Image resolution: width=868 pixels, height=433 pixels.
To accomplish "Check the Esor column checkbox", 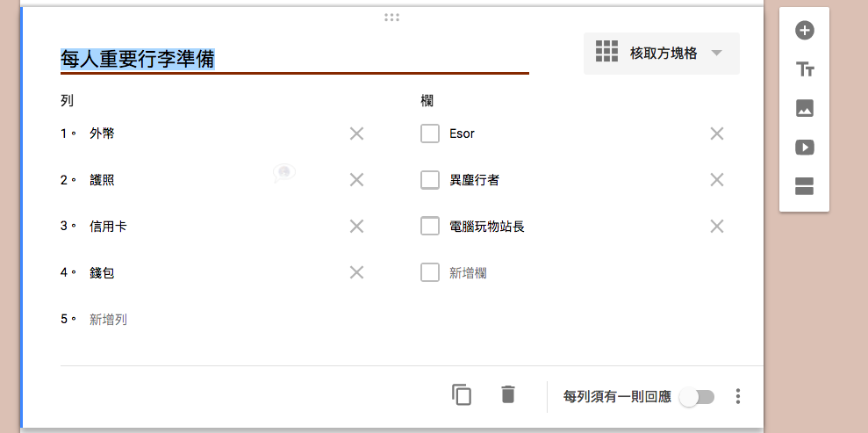I will pos(430,134).
